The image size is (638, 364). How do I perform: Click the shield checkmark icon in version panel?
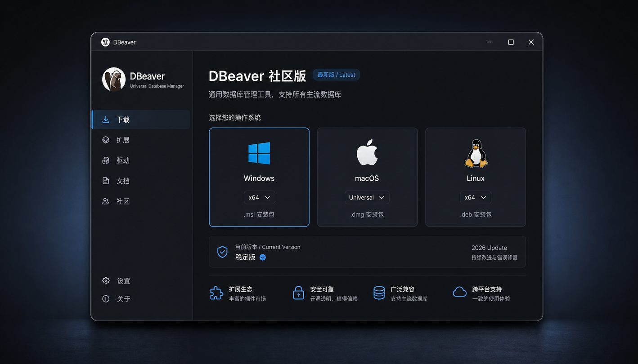(x=222, y=252)
